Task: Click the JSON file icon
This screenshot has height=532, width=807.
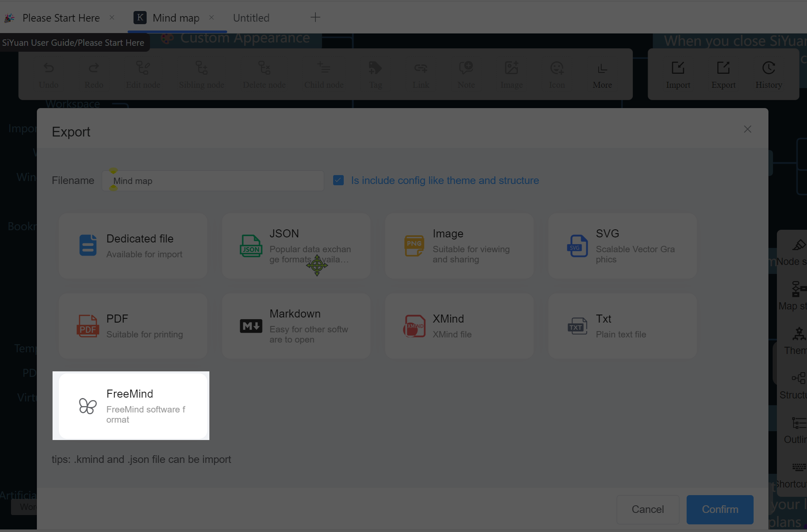Action: click(251, 246)
